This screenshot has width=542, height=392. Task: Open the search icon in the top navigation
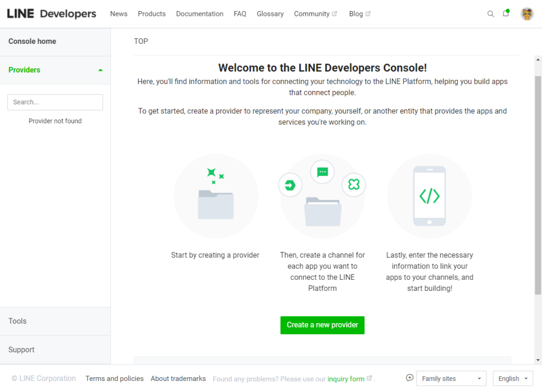(490, 14)
